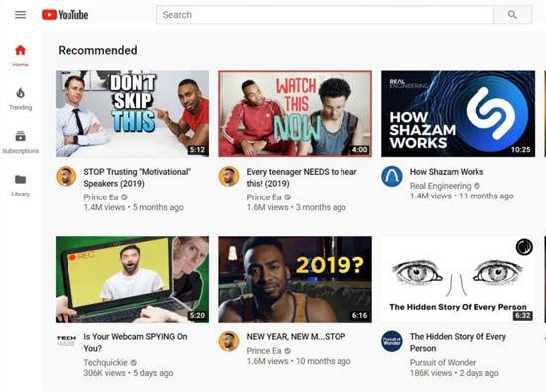This screenshot has height=392, width=546.
Task: Click Real Engineering channel avatar
Action: point(392,177)
